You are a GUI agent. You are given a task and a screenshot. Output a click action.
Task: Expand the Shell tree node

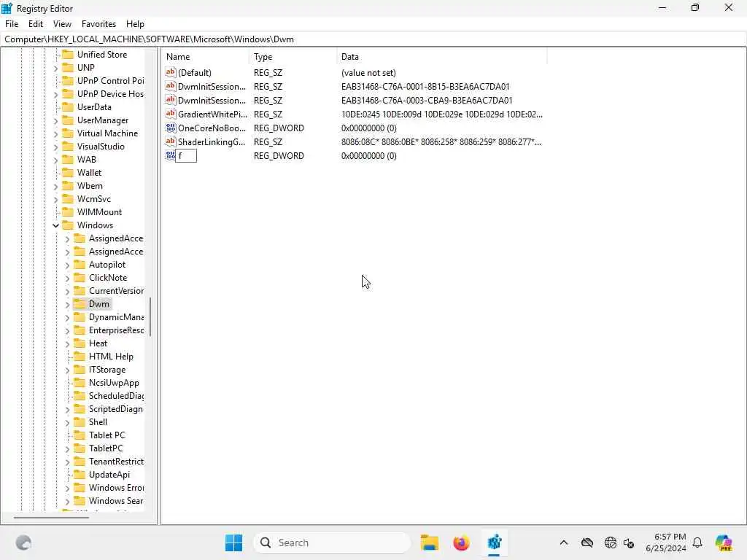click(67, 422)
